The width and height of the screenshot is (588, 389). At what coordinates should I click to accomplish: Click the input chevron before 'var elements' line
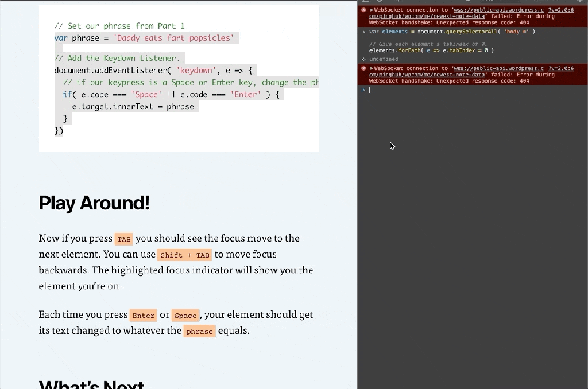pos(363,32)
